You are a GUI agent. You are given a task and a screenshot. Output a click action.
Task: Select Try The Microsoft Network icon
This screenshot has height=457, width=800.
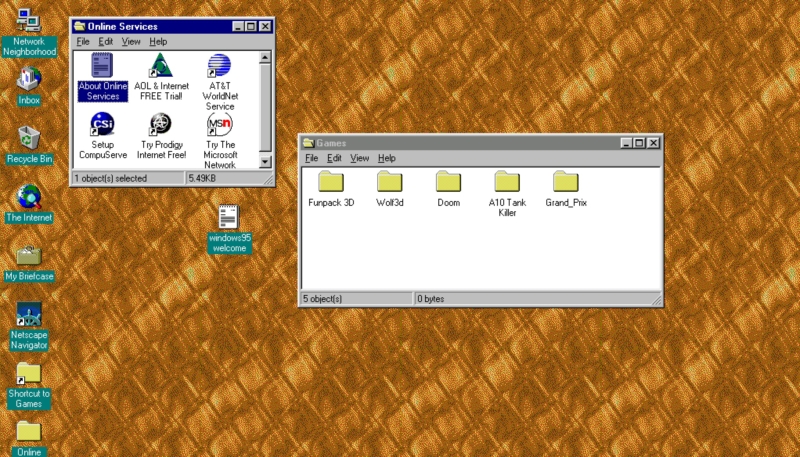[219, 125]
